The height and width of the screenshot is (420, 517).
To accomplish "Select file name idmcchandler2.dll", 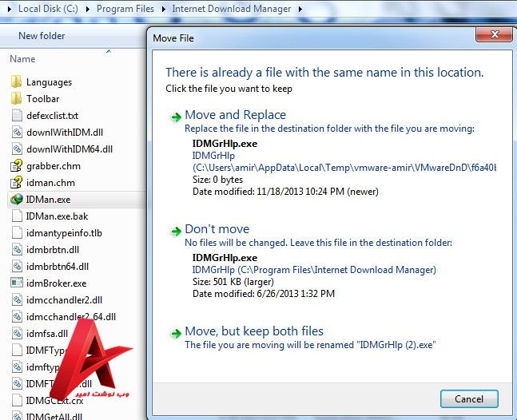I will tap(64, 300).
